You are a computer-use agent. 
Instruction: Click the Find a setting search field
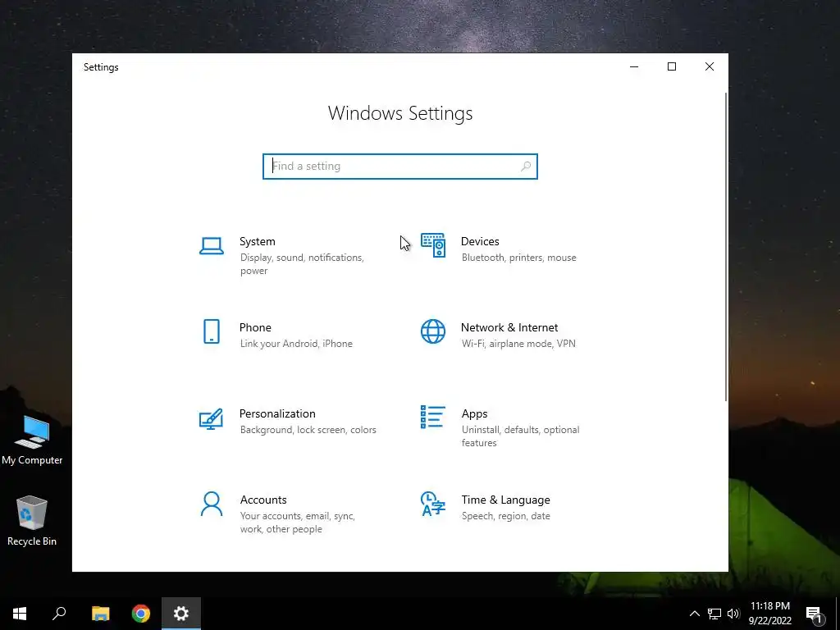[400, 166]
